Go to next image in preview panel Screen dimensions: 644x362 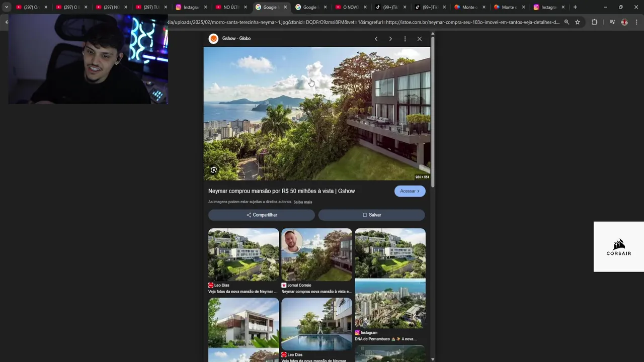tap(390, 39)
